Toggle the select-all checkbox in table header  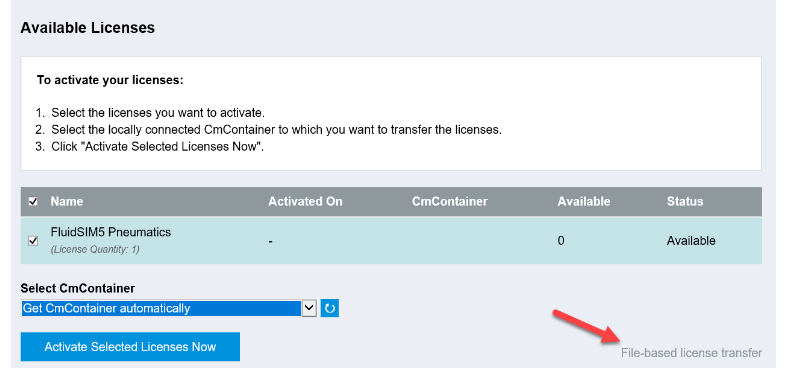point(33,202)
